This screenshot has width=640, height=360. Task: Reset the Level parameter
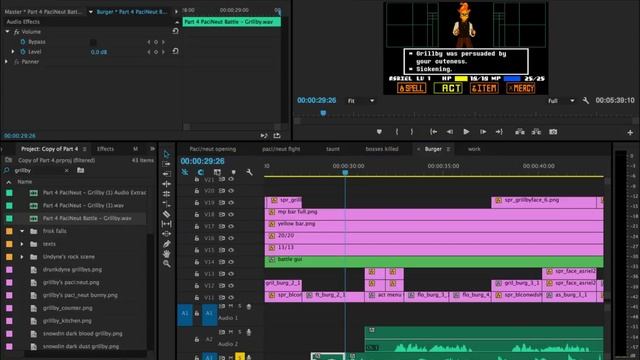pos(176,51)
